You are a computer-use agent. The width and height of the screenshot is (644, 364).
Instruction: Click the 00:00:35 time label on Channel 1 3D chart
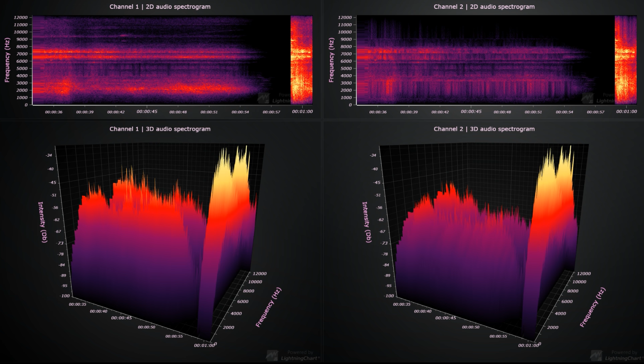(78, 305)
